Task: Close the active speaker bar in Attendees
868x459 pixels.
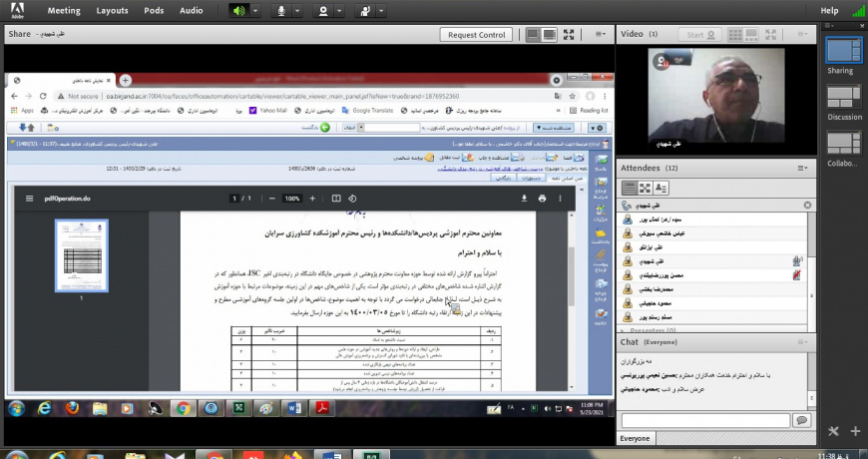Action: point(807,206)
